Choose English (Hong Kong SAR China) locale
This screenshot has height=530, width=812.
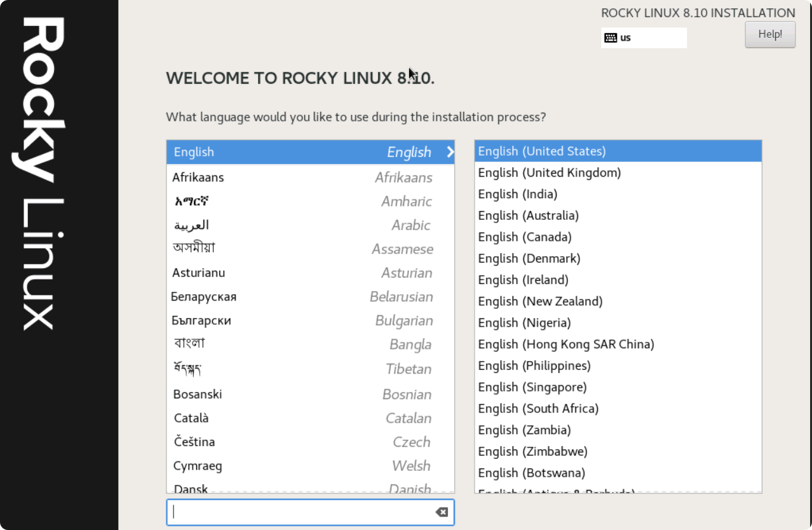click(618, 344)
